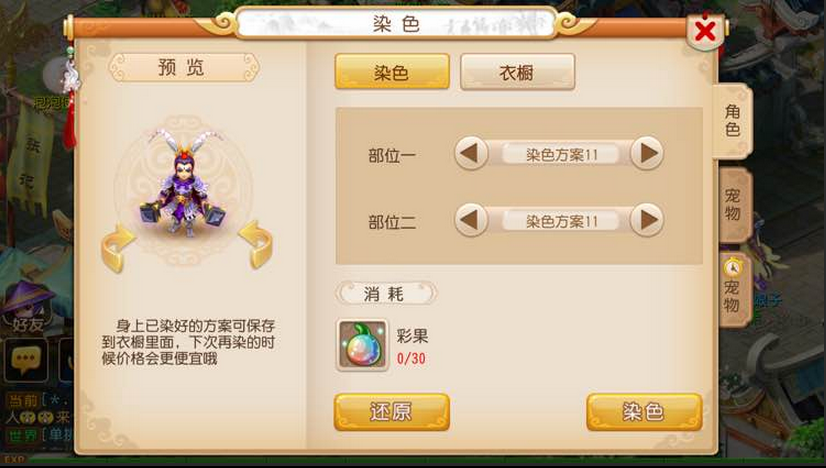The width and height of the screenshot is (826, 468).
Task: Select previous dye scheme for 部位一
Action: (x=470, y=153)
